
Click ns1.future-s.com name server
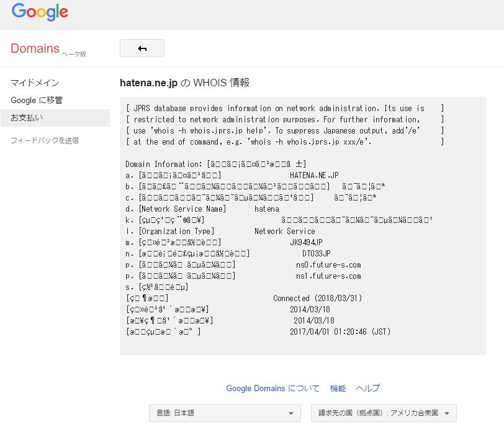coord(328,276)
